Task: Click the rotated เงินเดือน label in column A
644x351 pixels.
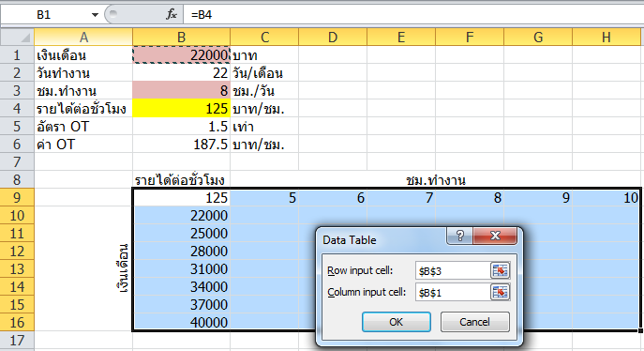Action: click(x=123, y=268)
